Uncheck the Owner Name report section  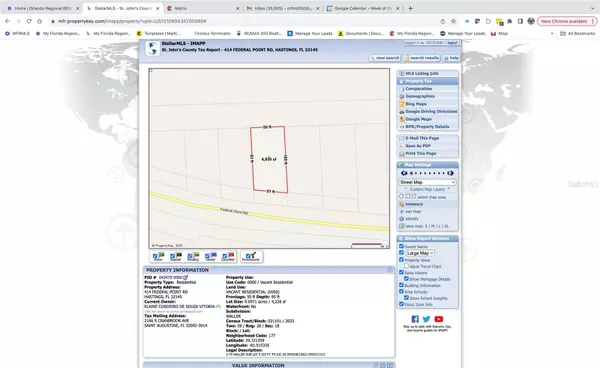(401, 246)
